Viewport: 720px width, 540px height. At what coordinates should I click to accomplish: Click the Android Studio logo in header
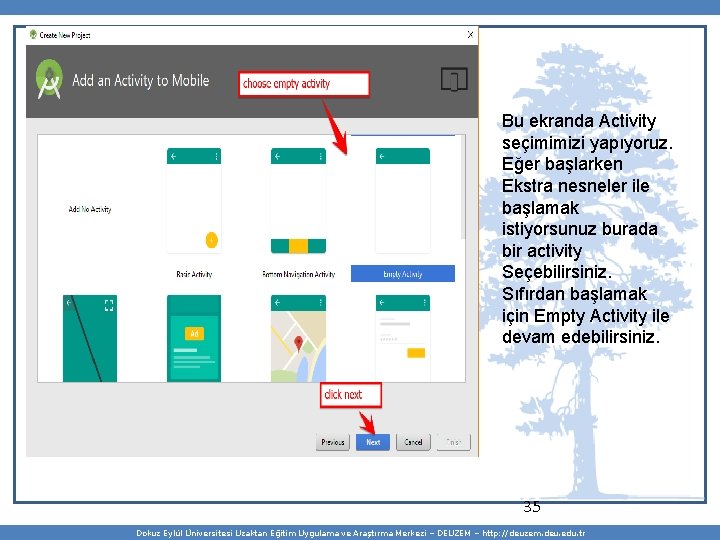tap(49, 79)
